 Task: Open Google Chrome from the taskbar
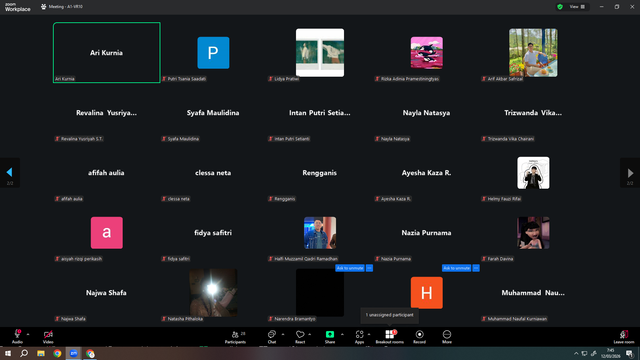(x=57, y=353)
